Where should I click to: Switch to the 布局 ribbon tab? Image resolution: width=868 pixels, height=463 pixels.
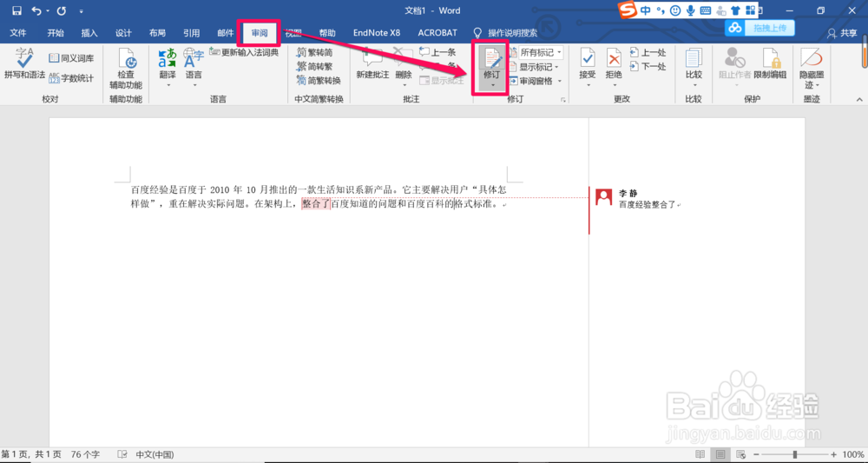click(x=157, y=33)
